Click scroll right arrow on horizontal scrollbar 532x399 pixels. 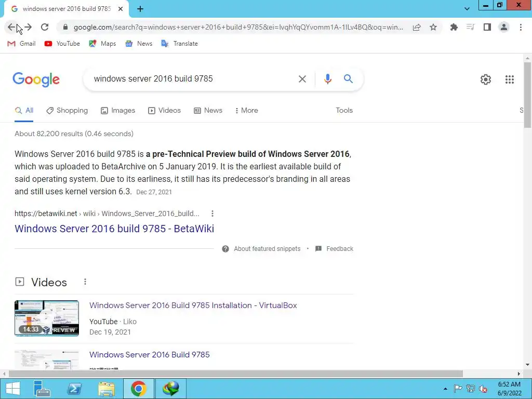pyautogui.click(x=519, y=374)
